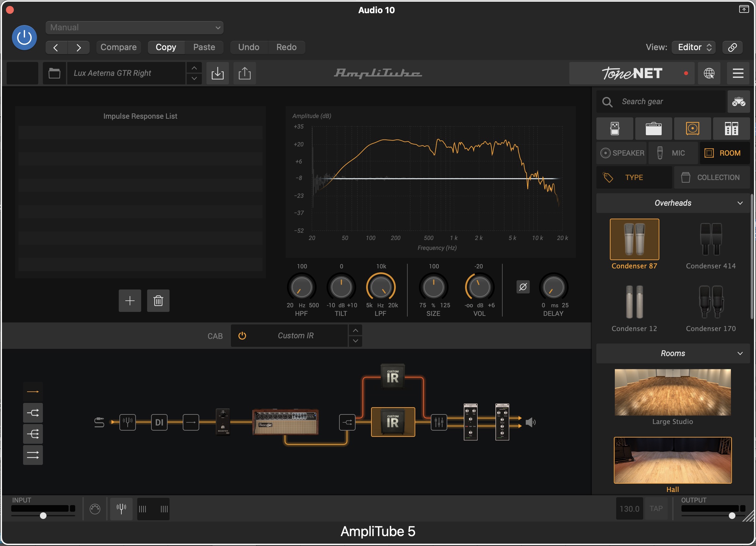Click the Search gear field
Viewport: 756px width, 546px height.
661,102
